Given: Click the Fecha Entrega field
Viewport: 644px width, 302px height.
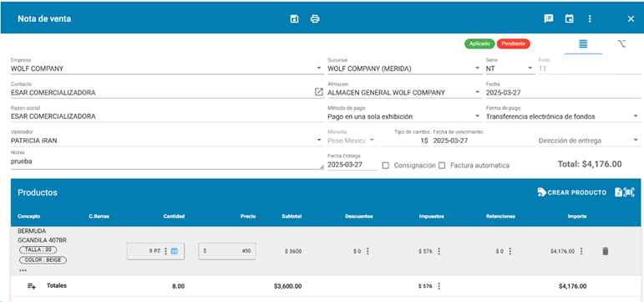Looking at the screenshot, I should pos(352,165).
